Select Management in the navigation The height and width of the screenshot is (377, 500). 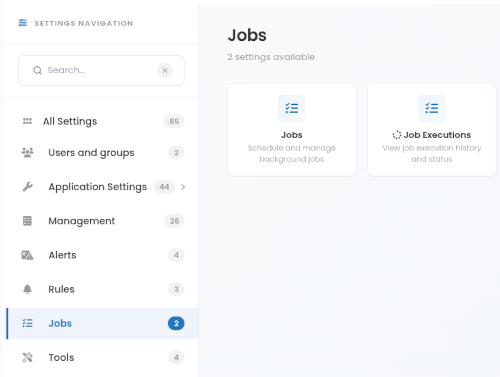point(102,221)
